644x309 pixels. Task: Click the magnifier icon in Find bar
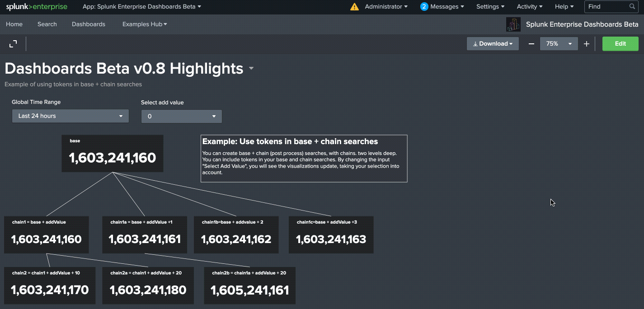tap(632, 6)
